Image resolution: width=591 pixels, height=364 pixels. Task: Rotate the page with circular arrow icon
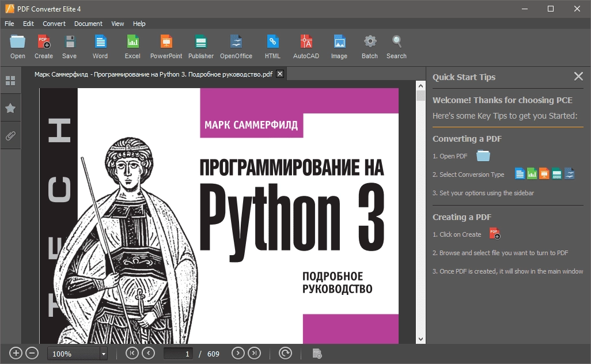tap(285, 353)
